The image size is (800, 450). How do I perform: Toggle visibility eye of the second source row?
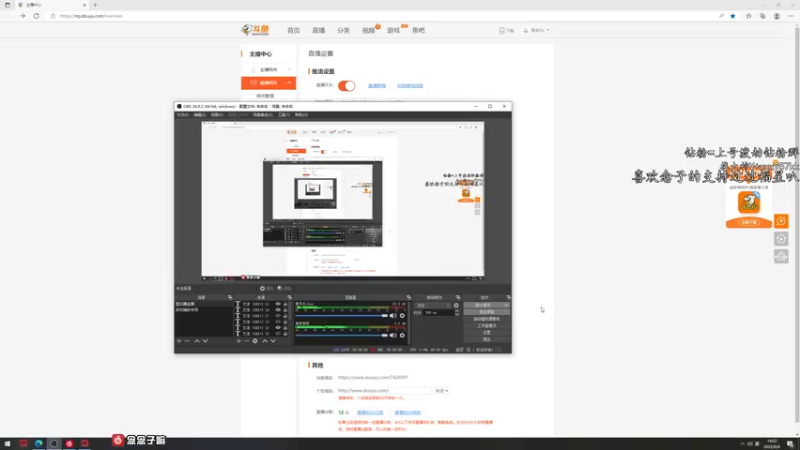pos(278,310)
